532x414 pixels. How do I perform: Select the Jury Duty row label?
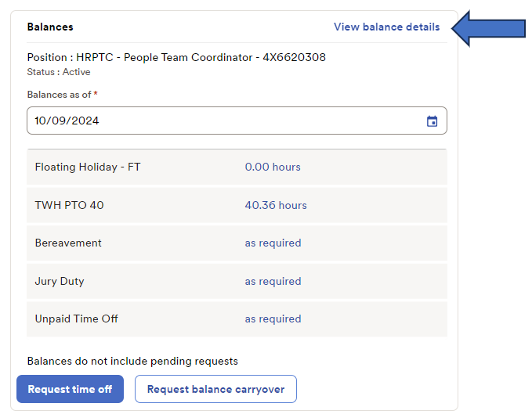pos(60,281)
